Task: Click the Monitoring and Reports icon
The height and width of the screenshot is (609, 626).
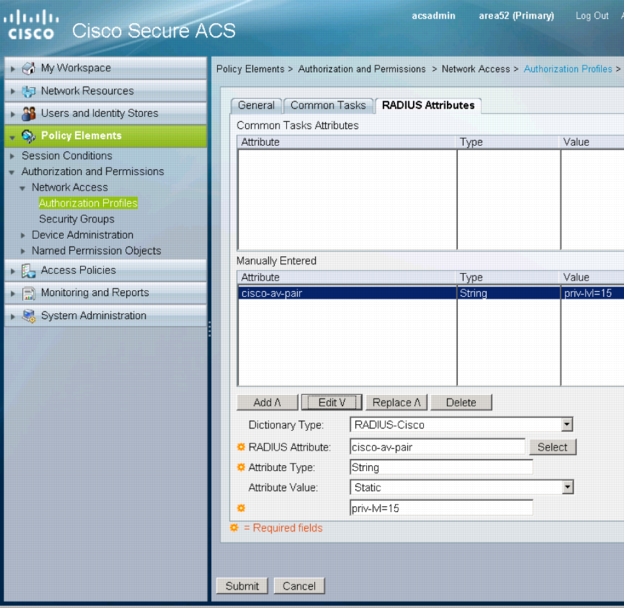Action: pyautogui.click(x=29, y=293)
